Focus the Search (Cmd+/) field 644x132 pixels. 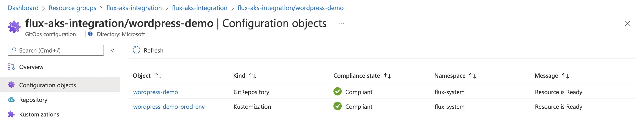[56, 50]
